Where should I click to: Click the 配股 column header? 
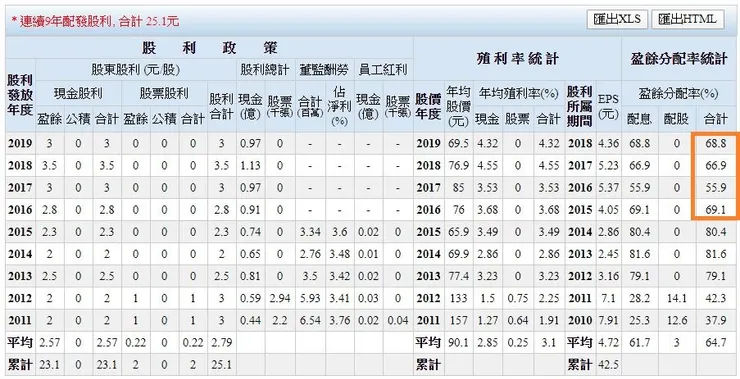click(676, 118)
